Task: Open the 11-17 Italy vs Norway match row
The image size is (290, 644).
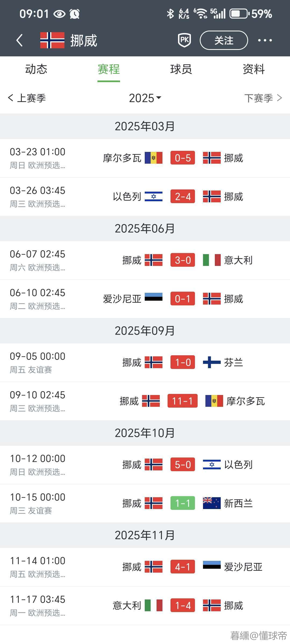Action: (x=145, y=606)
